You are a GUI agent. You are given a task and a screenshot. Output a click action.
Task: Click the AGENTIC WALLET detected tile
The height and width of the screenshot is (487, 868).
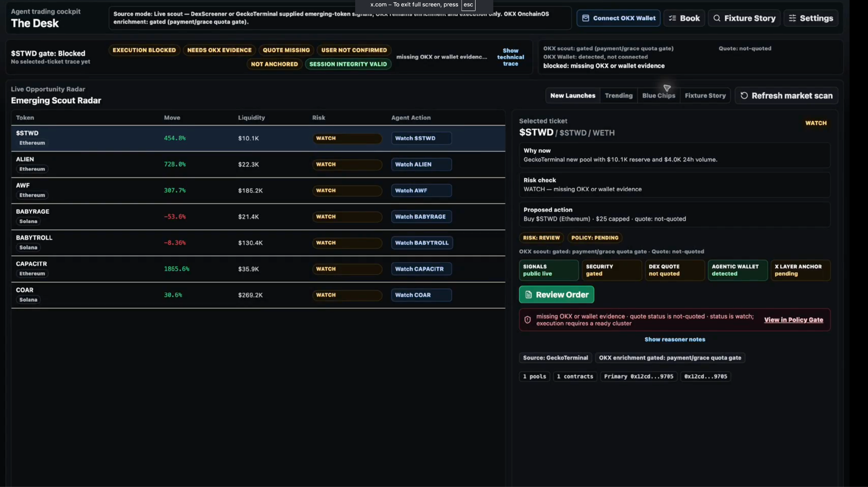737,270
